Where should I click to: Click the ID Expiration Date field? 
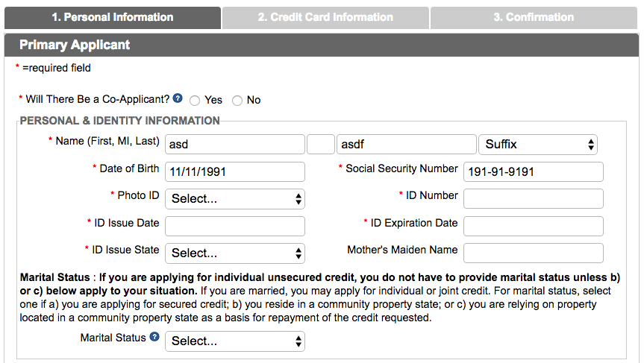[x=534, y=227]
